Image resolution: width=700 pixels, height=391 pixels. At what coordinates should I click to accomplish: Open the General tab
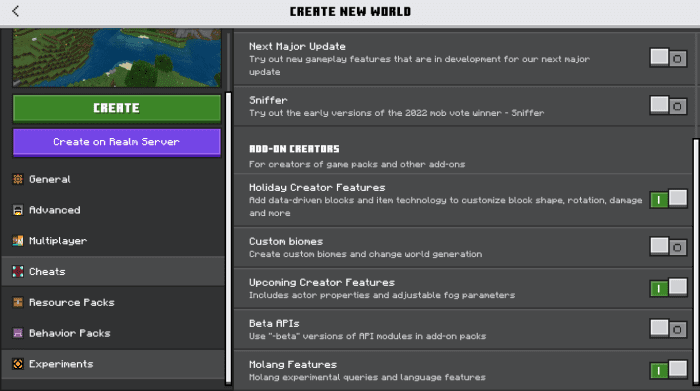(x=113, y=179)
